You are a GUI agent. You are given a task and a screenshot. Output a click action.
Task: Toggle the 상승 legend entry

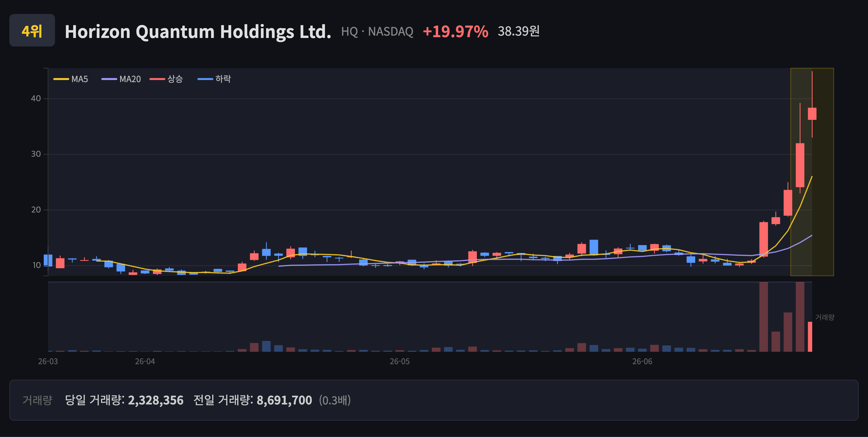(x=166, y=79)
